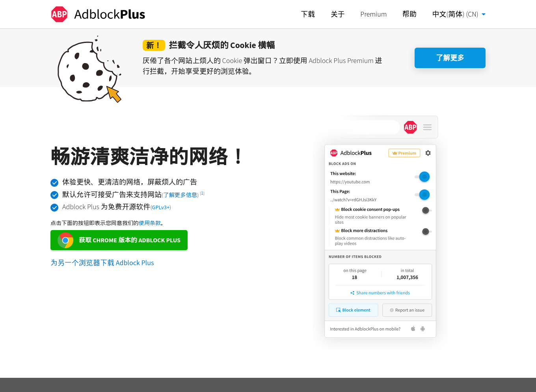Click the checkmark icon beside 默认允许可接受广告
This screenshot has height=392, width=536.
pos(54,195)
